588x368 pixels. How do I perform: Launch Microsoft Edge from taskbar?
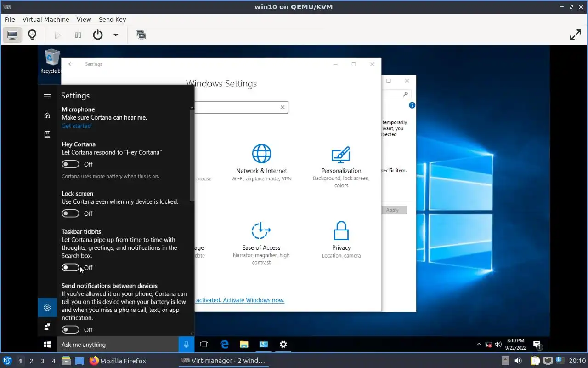click(225, 345)
